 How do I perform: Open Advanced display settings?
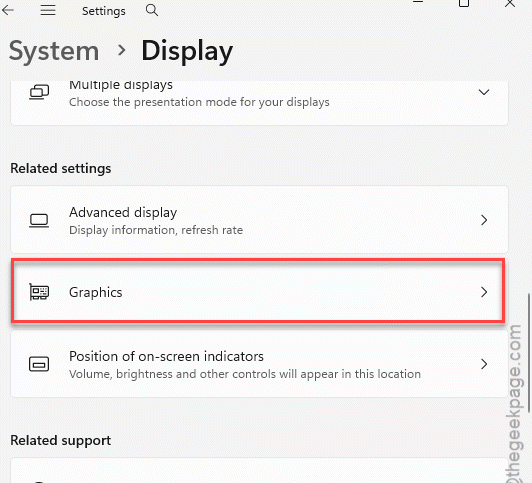click(260, 219)
